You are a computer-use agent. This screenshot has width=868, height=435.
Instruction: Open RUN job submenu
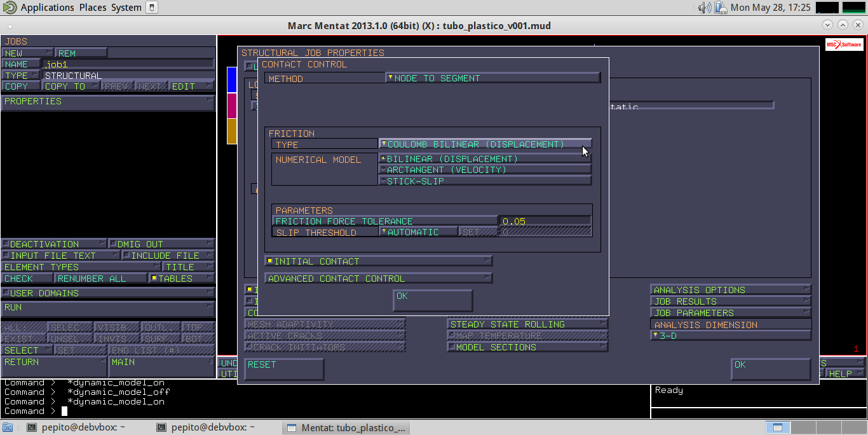click(108, 310)
